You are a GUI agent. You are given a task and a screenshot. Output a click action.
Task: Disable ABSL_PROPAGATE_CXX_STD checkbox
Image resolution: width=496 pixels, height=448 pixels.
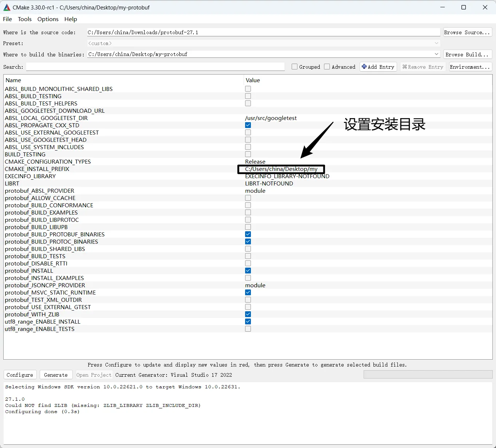click(x=248, y=125)
